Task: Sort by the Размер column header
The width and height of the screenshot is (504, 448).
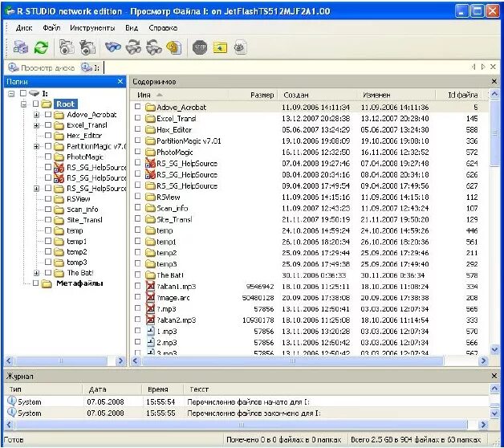Action: tap(262, 96)
